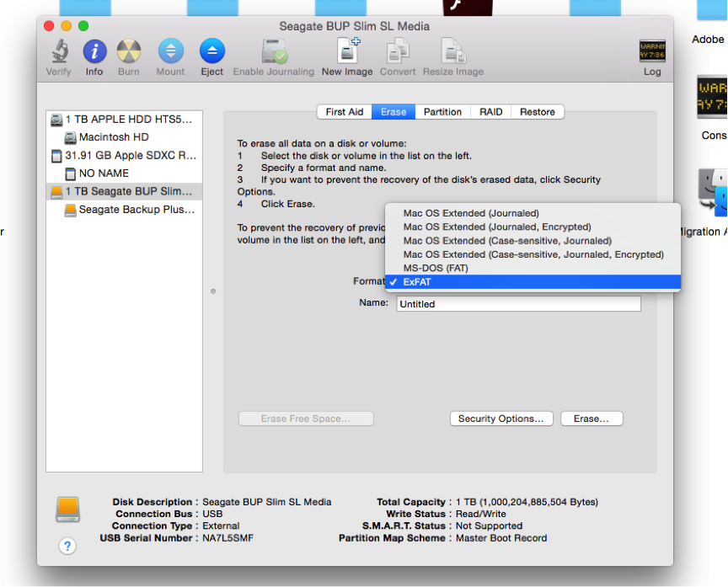Click the Resize Image toolbar icon
The width and height of the screenshot is (728, 587).
click(453, 51)
